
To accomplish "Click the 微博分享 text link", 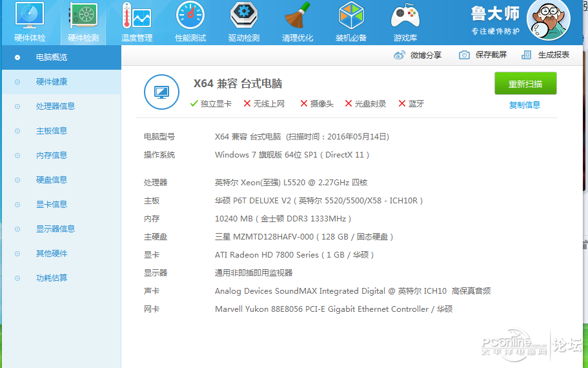I will tap(425, 55).
